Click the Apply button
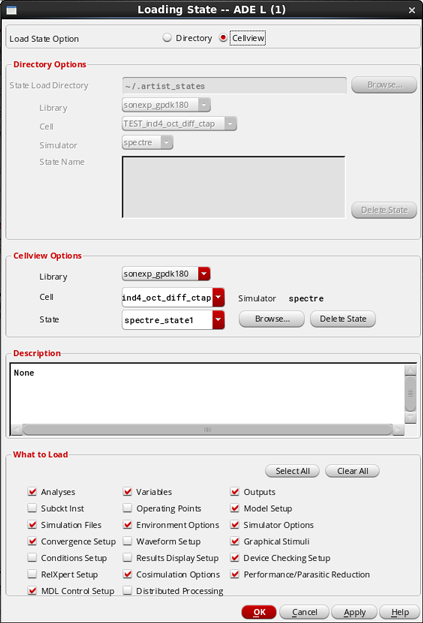The image size is (423, 623). click(x=354, y=612)
